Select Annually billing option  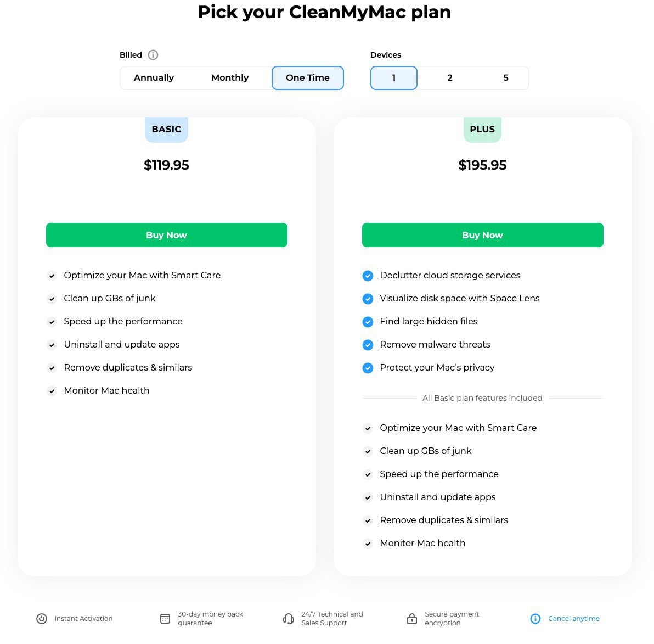(x=154, y=78)
